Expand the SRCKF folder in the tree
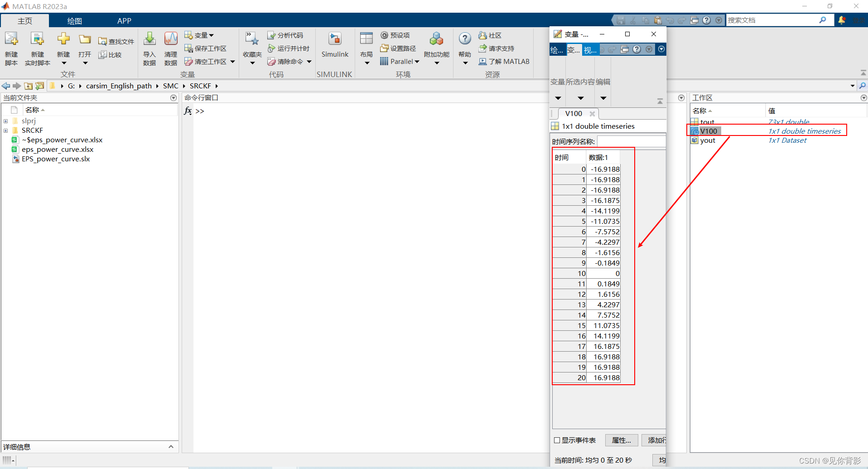This screenshot has width=868, height=469. click(x=6, y=131)
